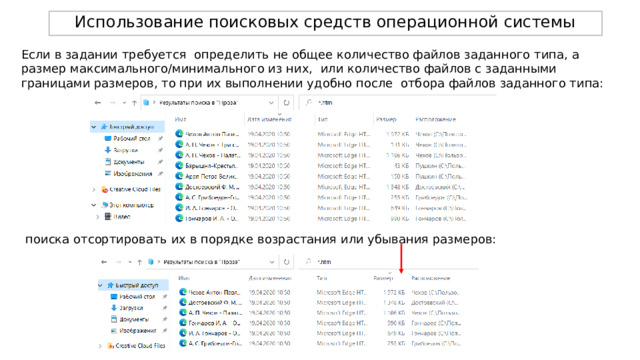The height and width of the screenshot is (360, 640).
Task: Select Гончаров И. А. file in lower window
Action: tap(215, 323)
